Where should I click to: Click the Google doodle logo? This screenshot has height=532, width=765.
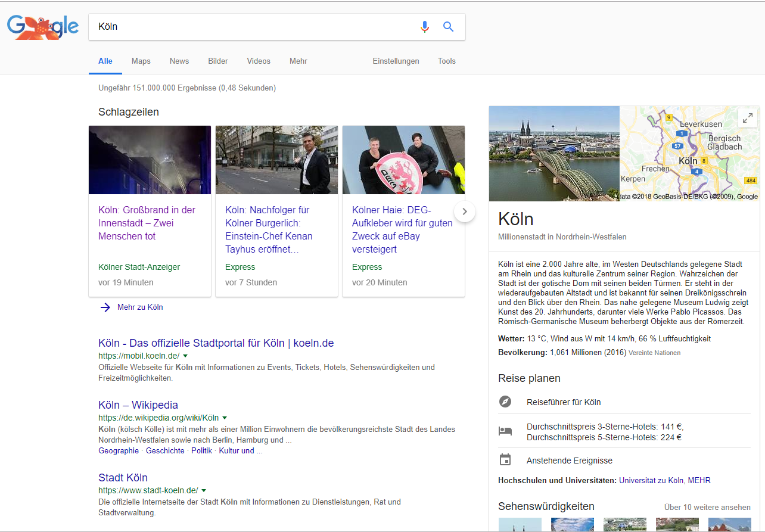click(x=42, y=27)
